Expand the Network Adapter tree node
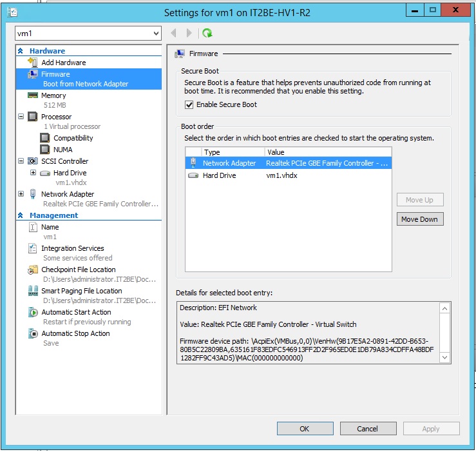Viewport: 476px width, 452px height. [x=21, y=193]
